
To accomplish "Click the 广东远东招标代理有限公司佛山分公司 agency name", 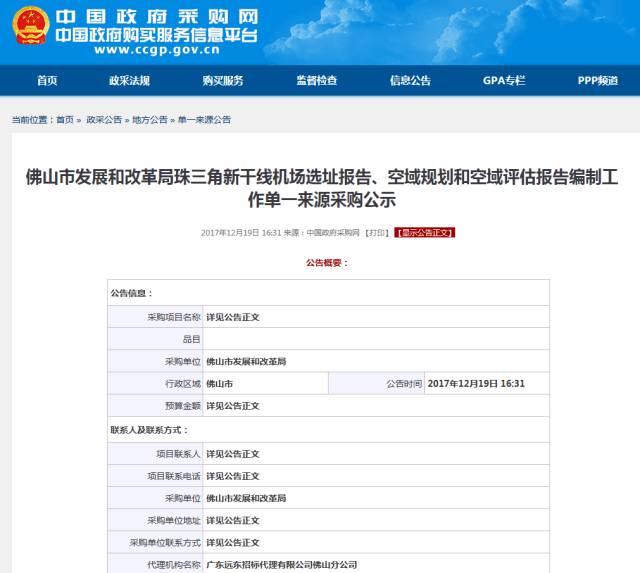I will click(x=281, y=565).
